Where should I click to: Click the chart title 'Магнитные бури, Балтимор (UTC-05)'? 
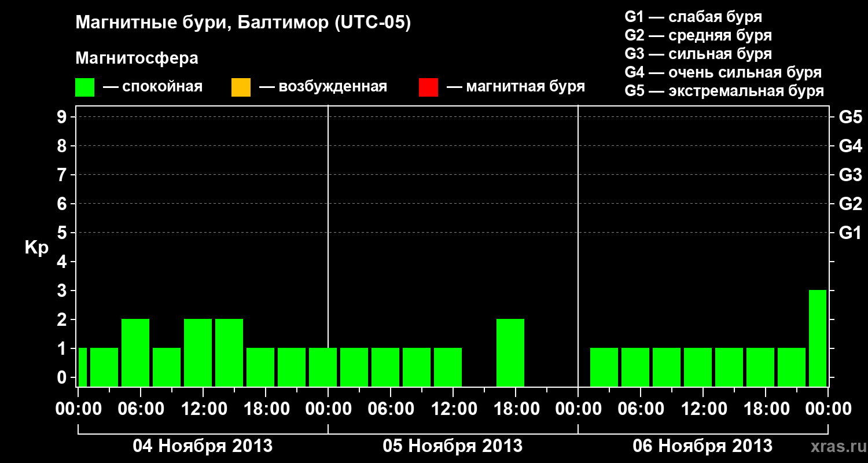click(x=243, y=23)
